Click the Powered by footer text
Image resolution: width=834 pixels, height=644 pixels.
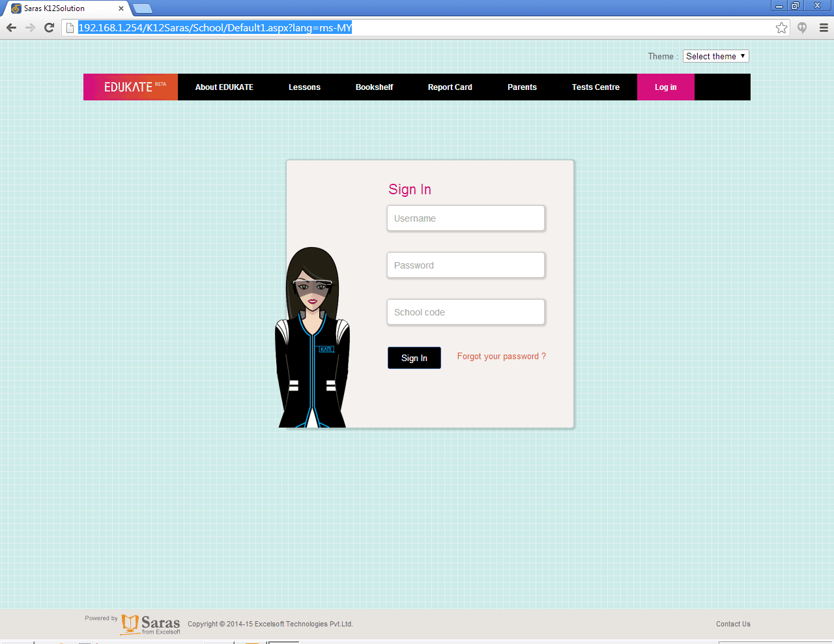point(101,618)
